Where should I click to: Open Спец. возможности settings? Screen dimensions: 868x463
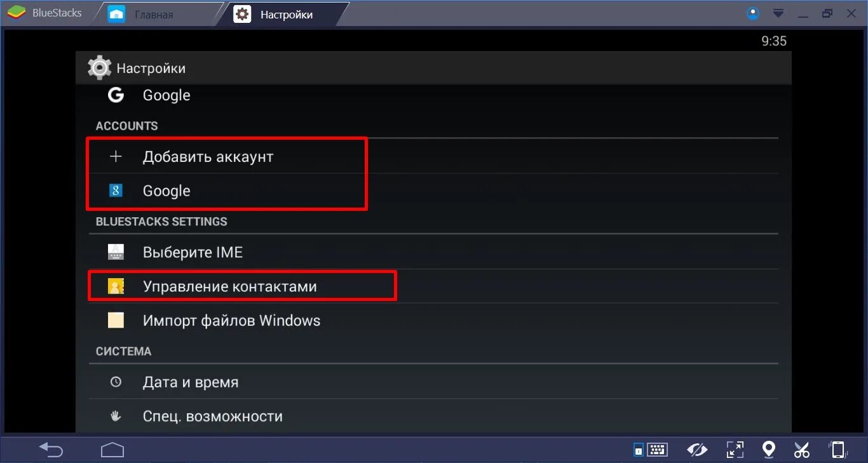433,417
